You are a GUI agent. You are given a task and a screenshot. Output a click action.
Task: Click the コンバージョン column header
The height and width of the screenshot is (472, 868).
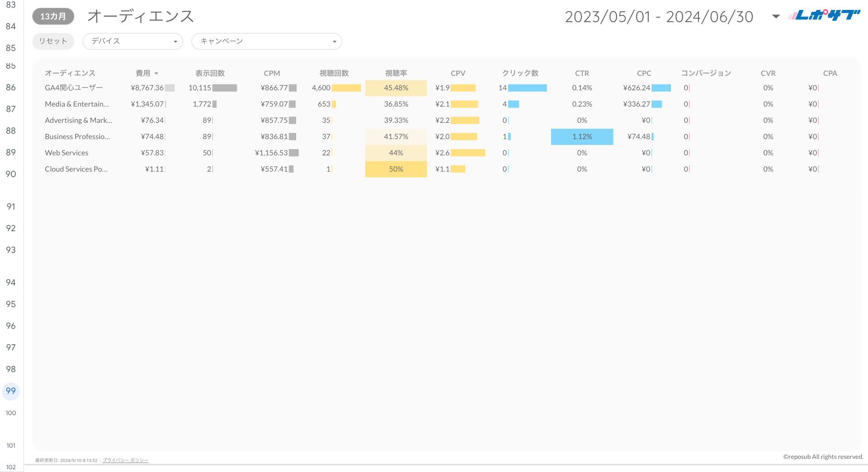tap(706, 73)
